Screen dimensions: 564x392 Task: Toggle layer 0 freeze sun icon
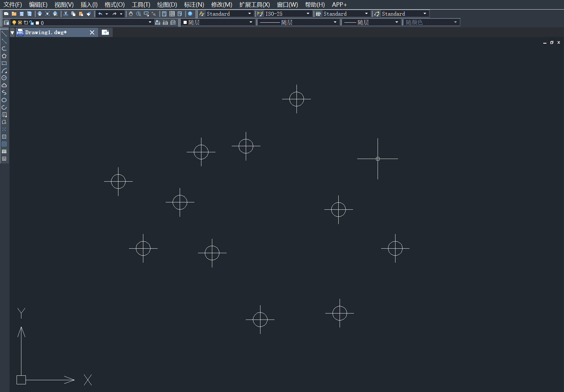click(x=20, y=22)
